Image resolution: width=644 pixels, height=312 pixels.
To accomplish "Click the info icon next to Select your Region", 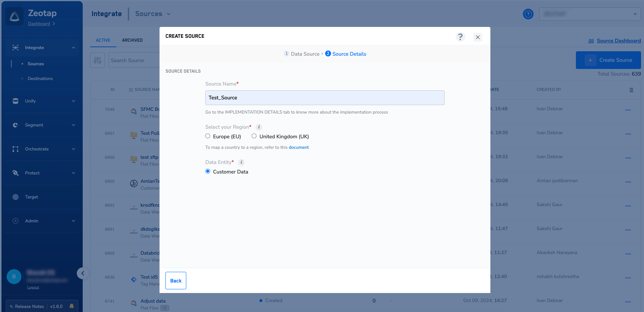I will (259, 127).
